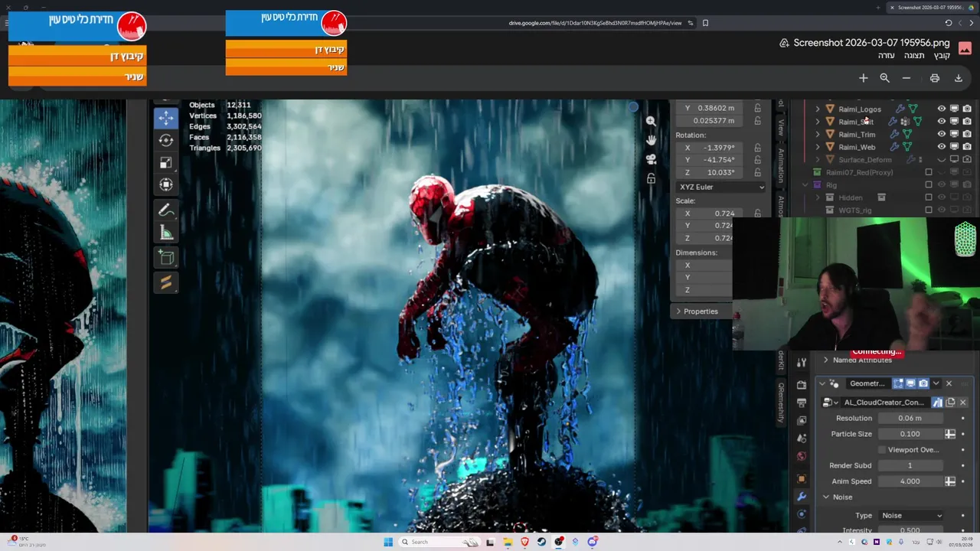The height and width of the screenshot is (551, 980).
Task: Open the Object properties orange square icon
Action: tap(802, 478)
